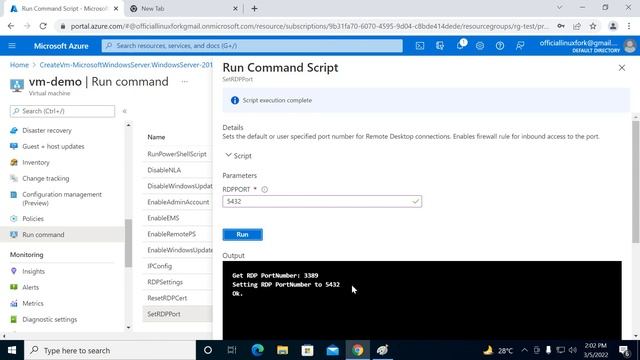Open a new browser tab
This screenshot has width=640, height=360.
254,9
